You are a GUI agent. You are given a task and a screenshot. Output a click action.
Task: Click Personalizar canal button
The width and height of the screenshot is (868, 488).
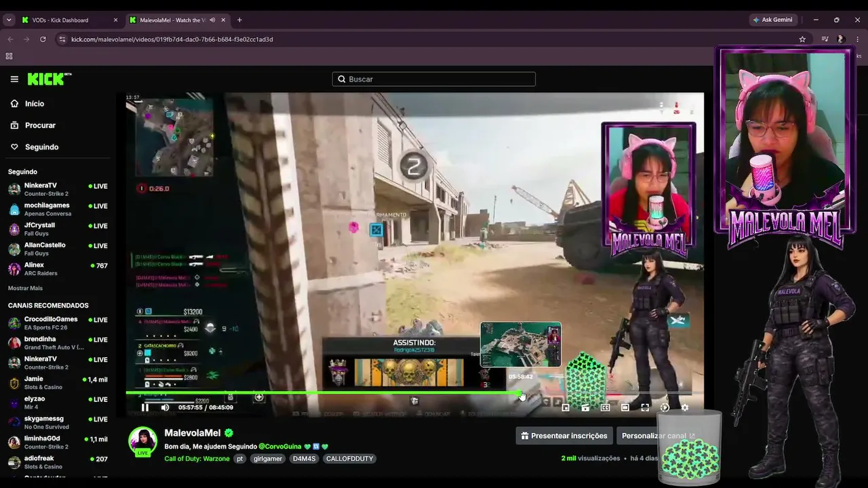pos(658,436)
